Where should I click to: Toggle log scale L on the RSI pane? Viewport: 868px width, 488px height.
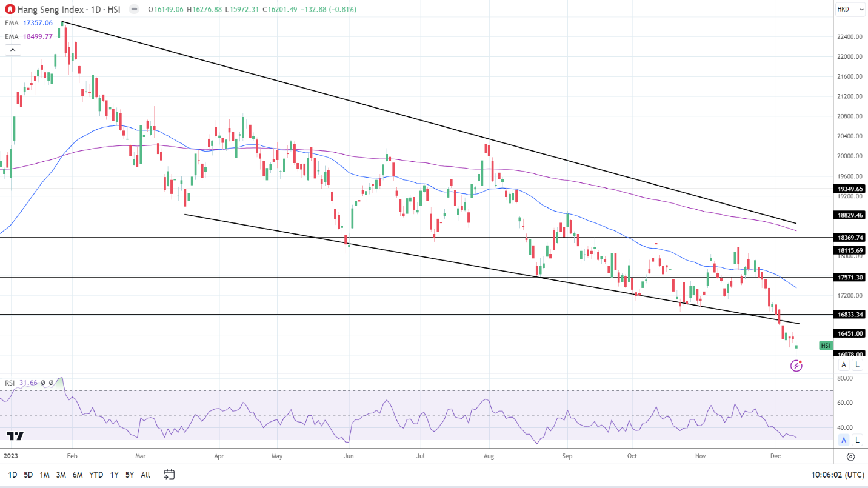857,440
